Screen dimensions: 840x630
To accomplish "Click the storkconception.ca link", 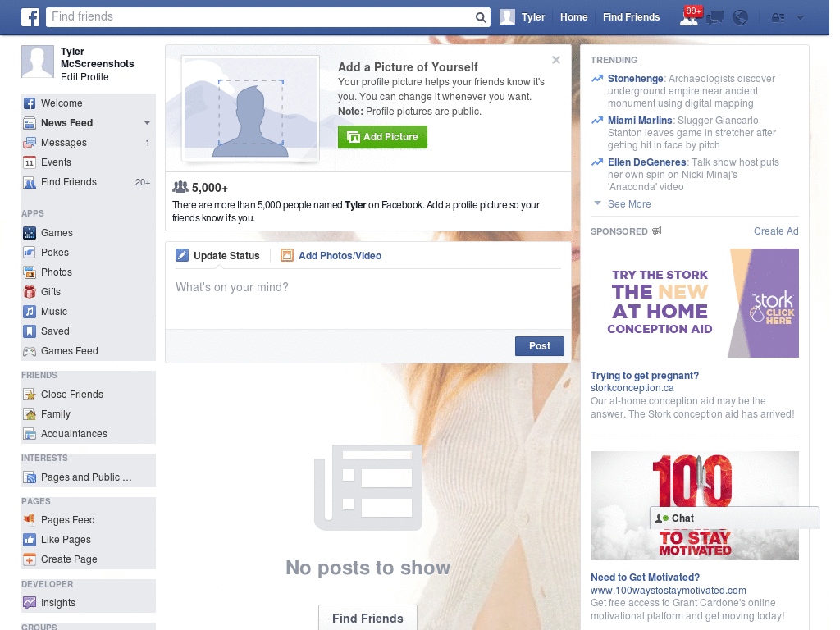I will point(632,388).
